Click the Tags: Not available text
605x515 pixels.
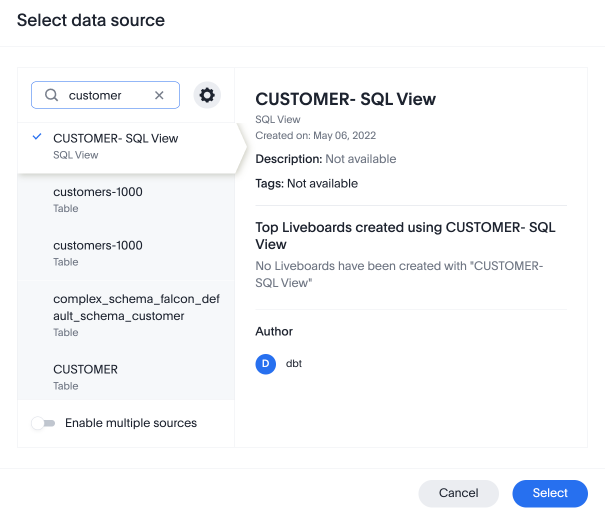[x=306, y=184]
